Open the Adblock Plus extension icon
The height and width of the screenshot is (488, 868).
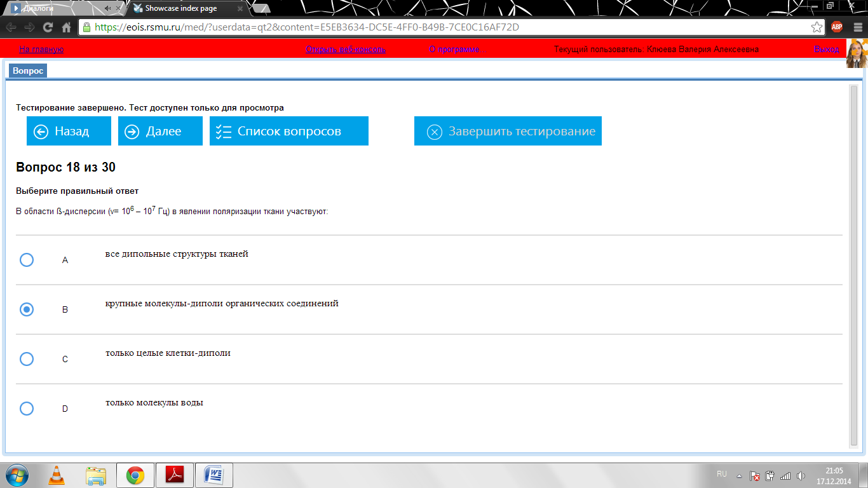point(837,27)
